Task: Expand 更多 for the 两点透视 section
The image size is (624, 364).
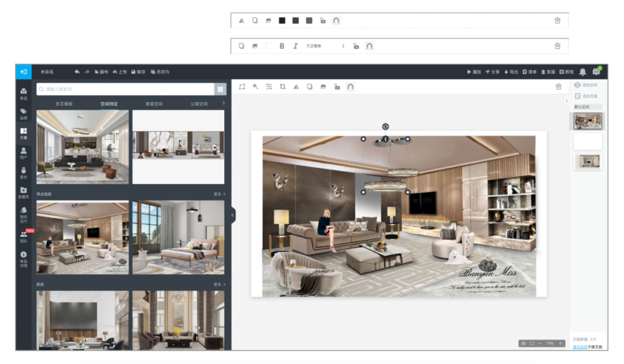Action: pyautogui.click(x=220, y=194)
